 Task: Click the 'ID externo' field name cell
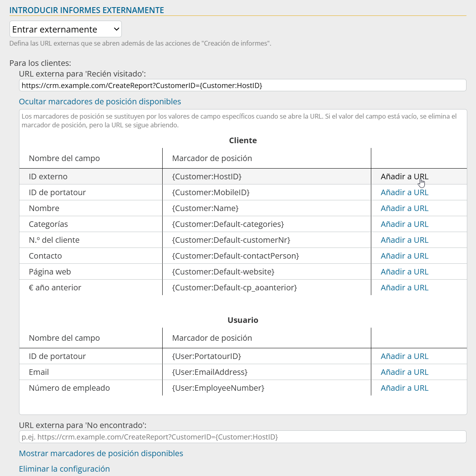tap(48, 177)
